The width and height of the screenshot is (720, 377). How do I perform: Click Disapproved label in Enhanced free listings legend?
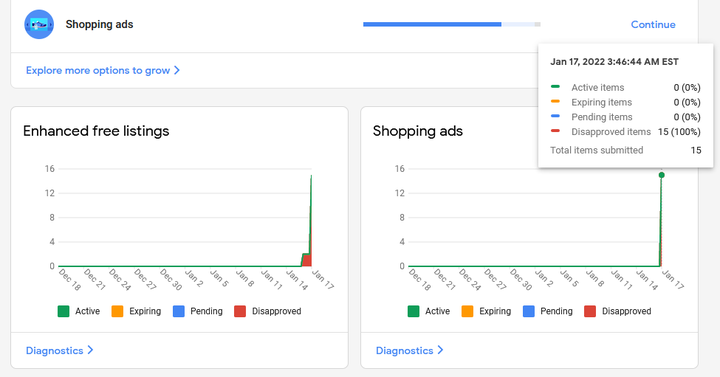(276, 311)
